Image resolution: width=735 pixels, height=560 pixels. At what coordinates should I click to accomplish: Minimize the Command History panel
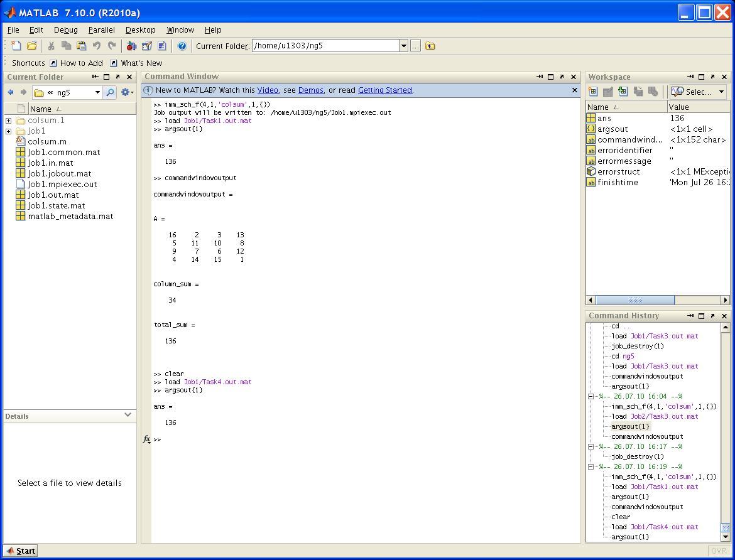tap(690, 316)
